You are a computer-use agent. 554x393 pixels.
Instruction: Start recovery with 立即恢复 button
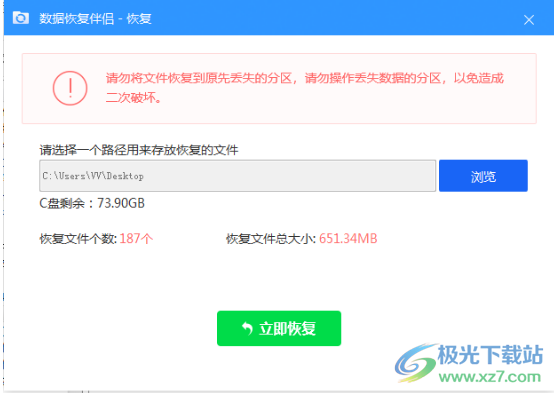coord(279,328)
